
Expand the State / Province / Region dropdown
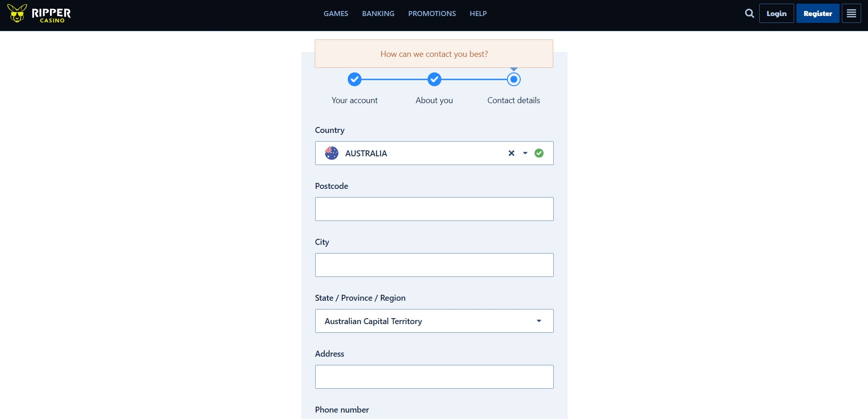click(x=539, y=321)
